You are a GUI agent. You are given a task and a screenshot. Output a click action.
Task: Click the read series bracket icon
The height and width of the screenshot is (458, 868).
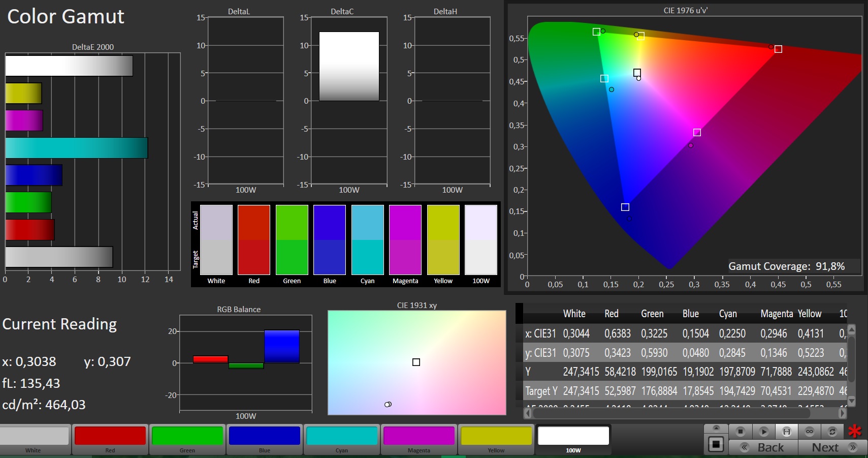(x=787, y=432)
